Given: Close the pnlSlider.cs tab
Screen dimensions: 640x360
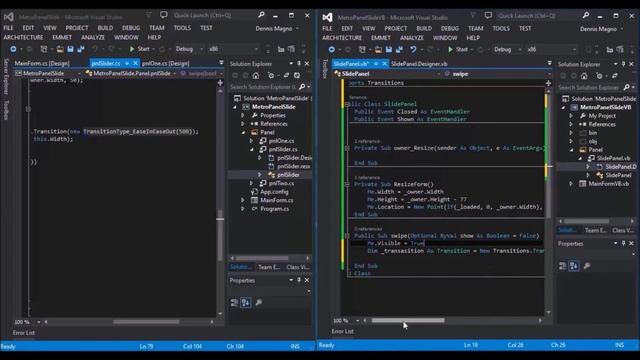Looking at the screenshot, I should point(135,63).
